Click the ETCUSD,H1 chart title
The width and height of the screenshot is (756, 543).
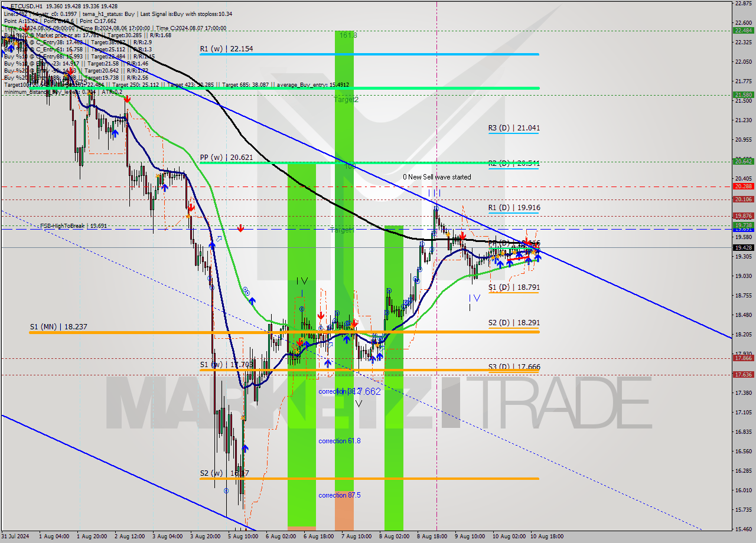click(26, 6)
